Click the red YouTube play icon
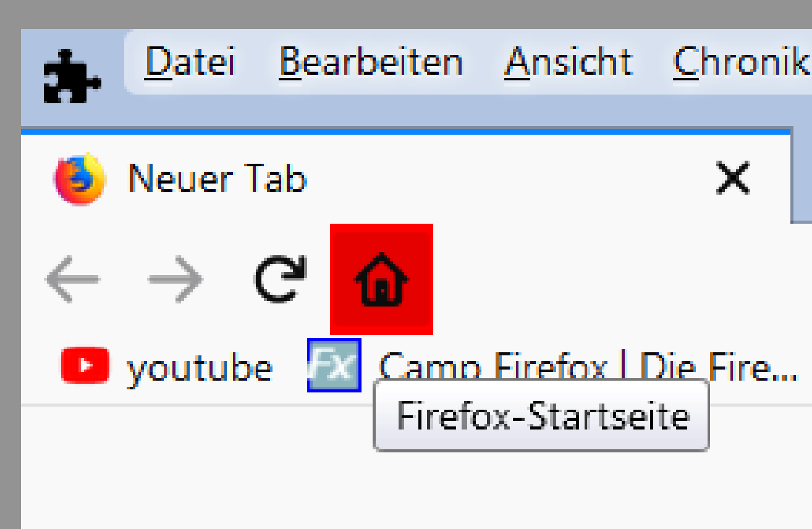 point(85,365)
